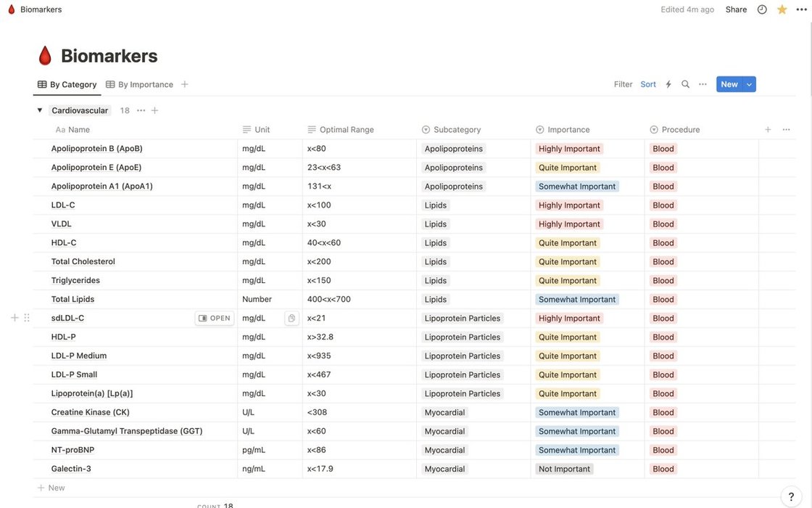
Task: Click plus icon to add a view
Action: click(x=185, y=84)
